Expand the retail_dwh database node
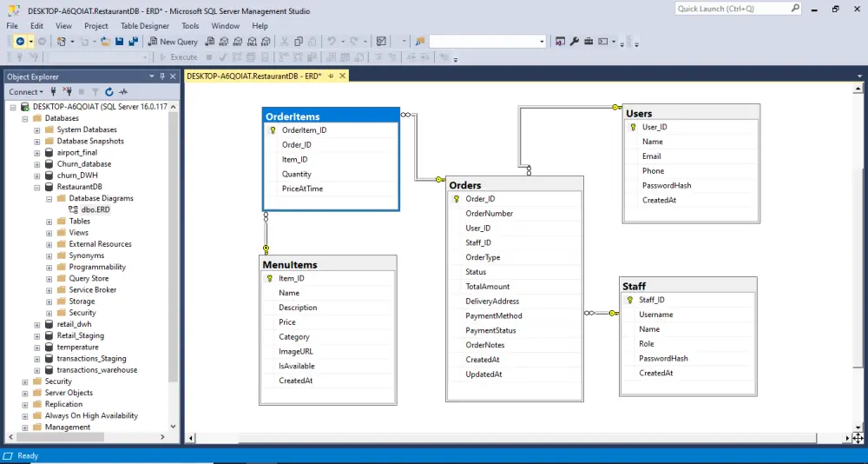 [37, 324]
